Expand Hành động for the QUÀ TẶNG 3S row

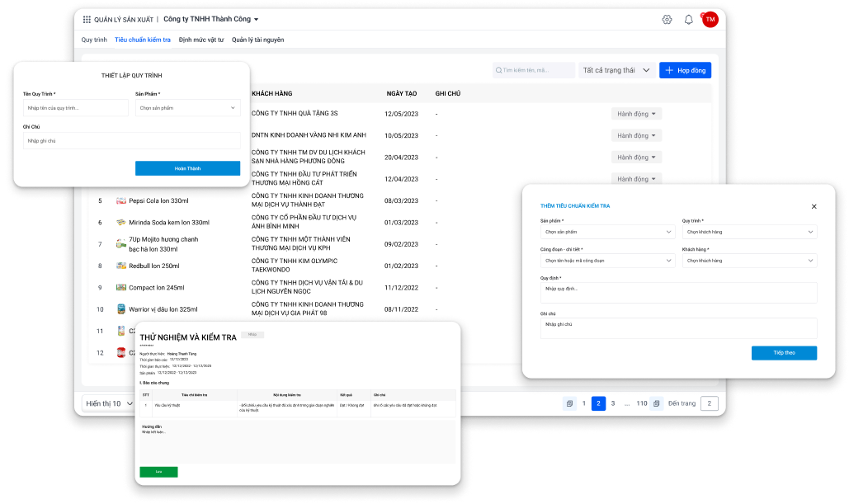click(x=636, y=114)
